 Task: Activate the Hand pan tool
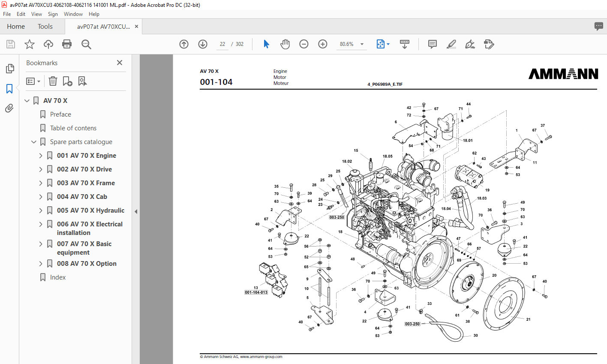(x=285, y=44)
